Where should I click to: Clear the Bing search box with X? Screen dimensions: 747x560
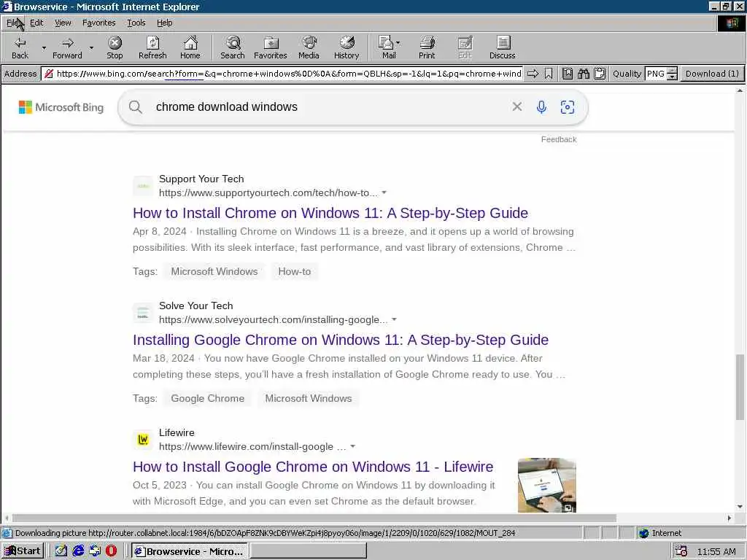point(517,106)
